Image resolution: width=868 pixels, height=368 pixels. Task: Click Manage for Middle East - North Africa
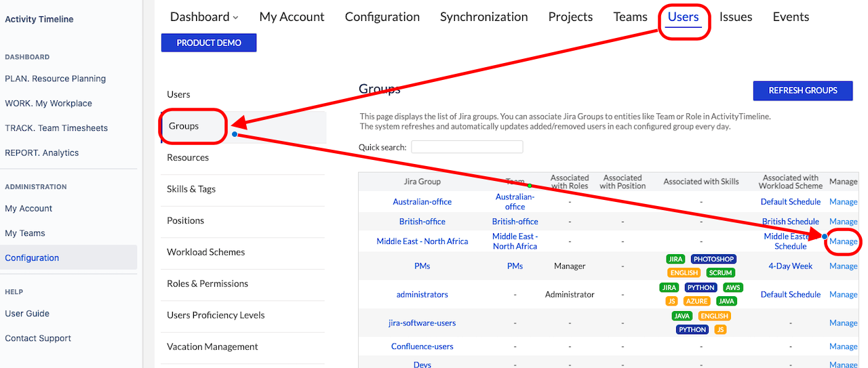click(x=843, y=241)
